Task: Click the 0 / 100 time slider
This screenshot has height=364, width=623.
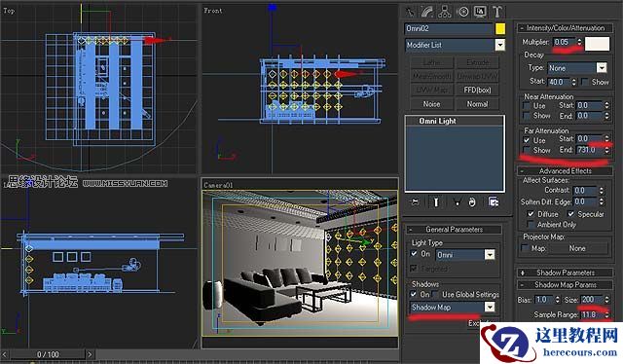Action: pyautogui.click(x=48, y=354)
